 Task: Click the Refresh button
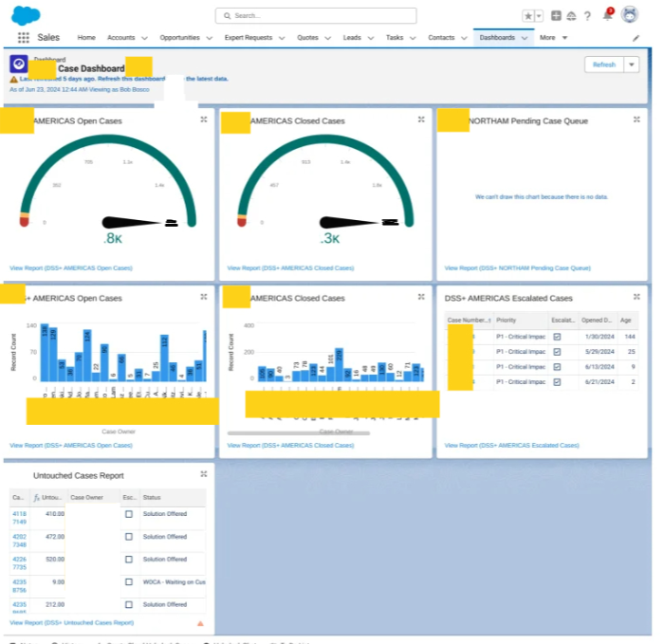[604, 64]
